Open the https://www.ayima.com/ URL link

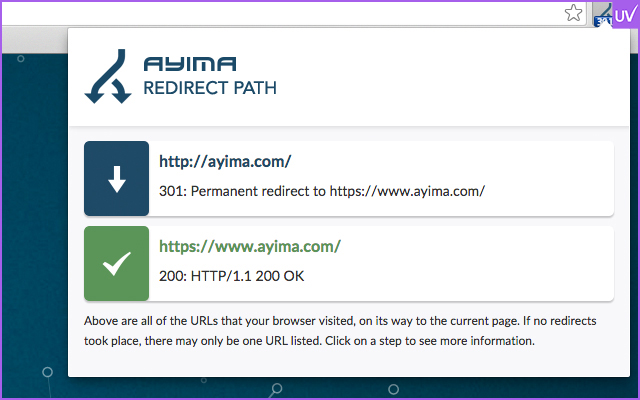point(250,246)
